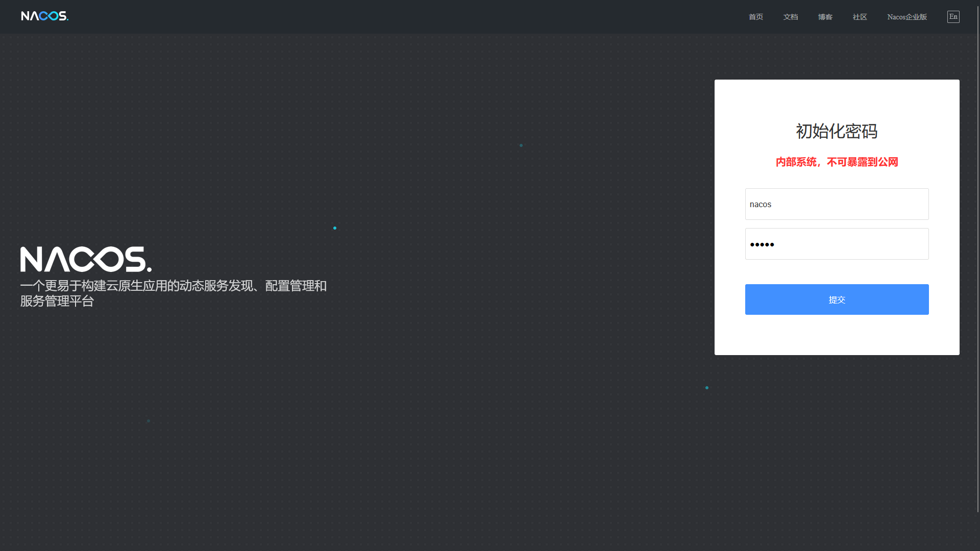
Task: Click the red 内部系统 warning message
Action: (x=837, y=162)
